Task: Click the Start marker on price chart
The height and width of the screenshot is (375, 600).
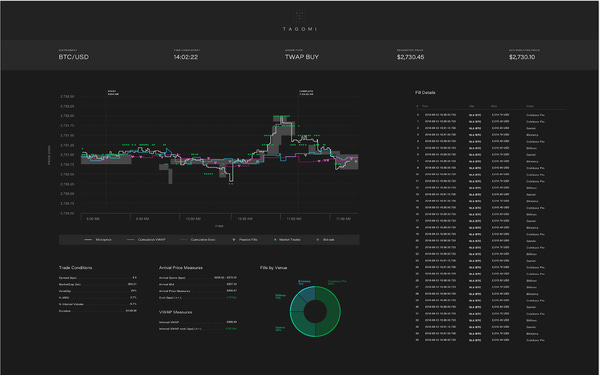Action: point(112,93)
